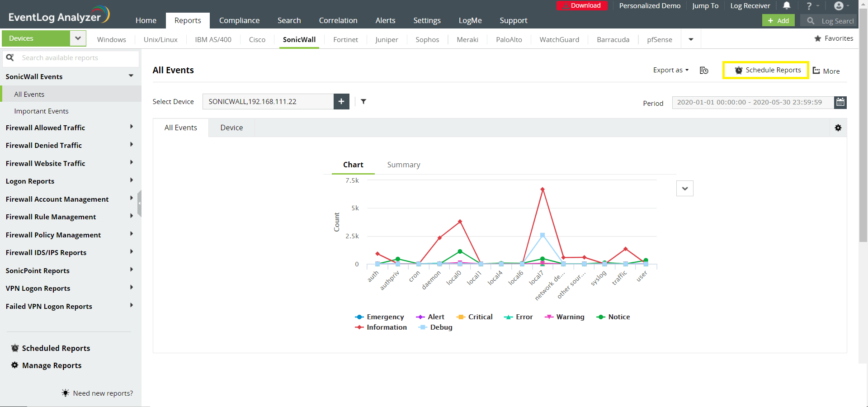Click the incident report icon beside Export as
868x407 pixels.
point(704,70)
